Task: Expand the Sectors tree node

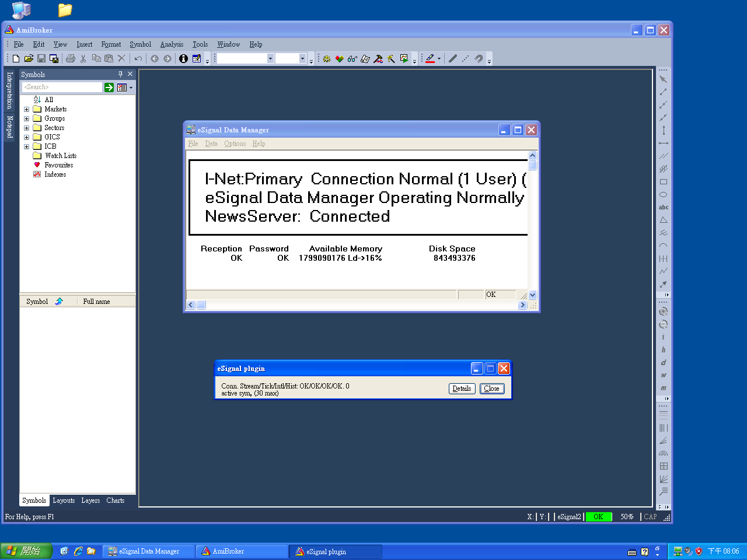Action: tap(26, 128)
